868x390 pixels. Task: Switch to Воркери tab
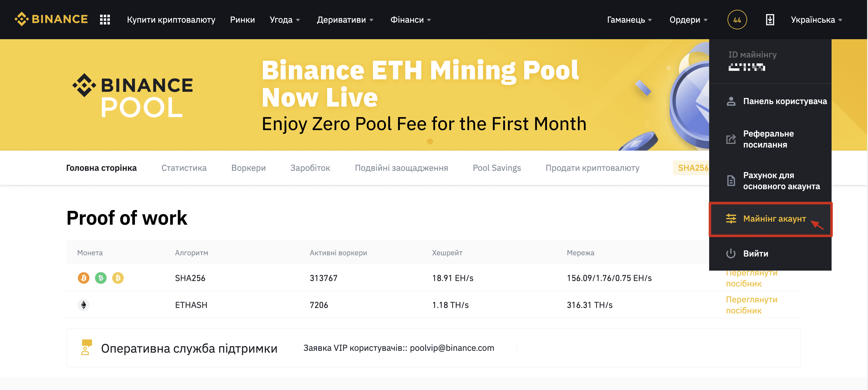(248, 168)
